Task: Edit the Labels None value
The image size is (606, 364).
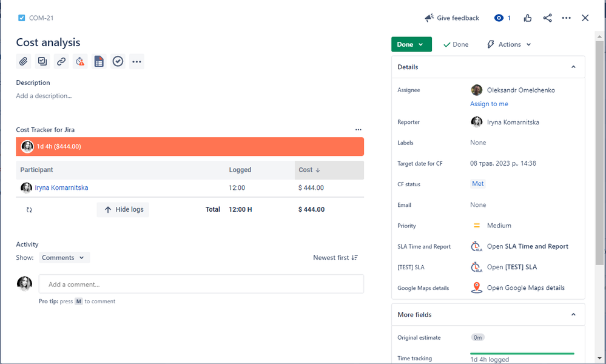Action: click(478, 143)
